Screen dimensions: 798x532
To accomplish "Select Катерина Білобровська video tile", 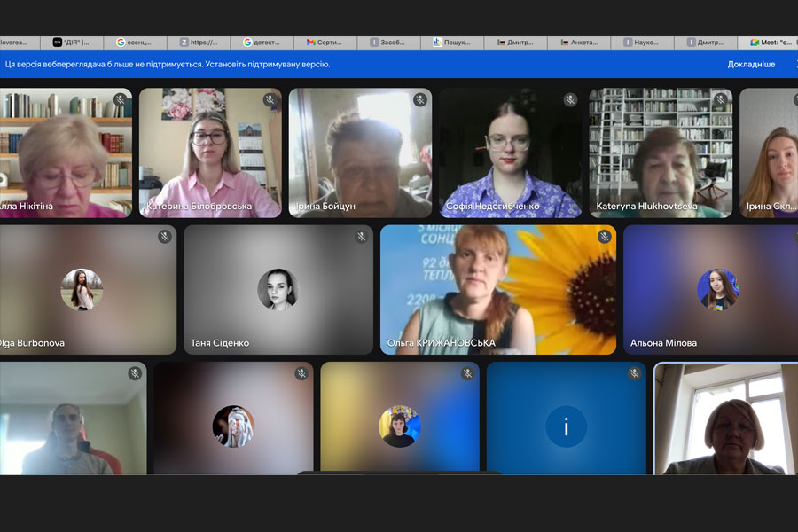I will (210, 153).
